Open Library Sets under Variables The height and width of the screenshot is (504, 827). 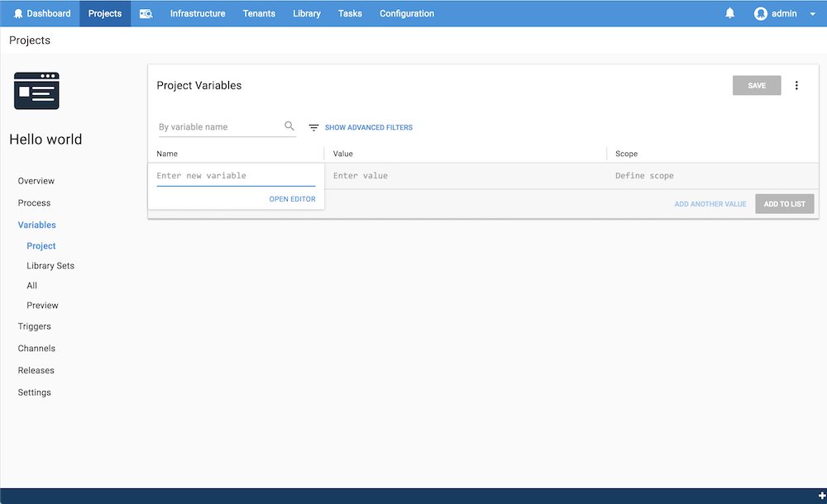point(50,266)
